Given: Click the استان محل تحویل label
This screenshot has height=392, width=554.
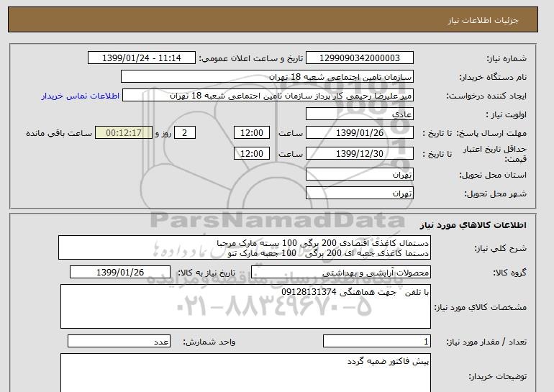Looking at the screenshot, I should coord(493,175).
